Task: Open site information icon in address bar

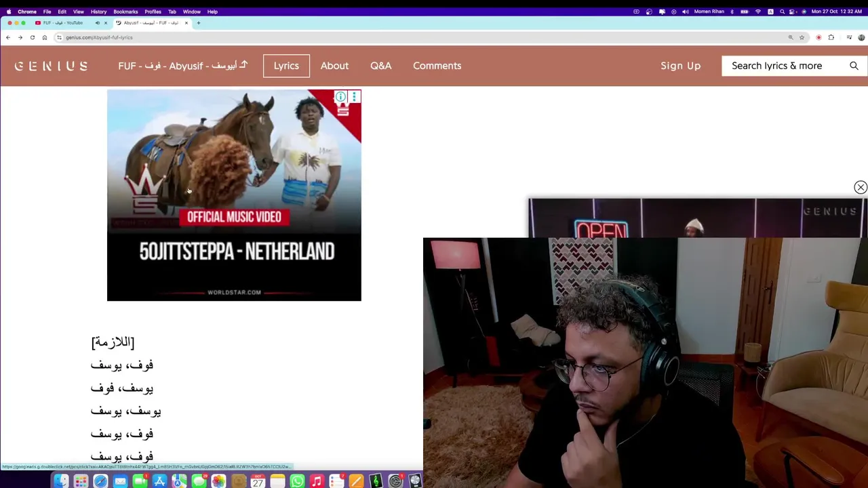Action: (60, 37)
